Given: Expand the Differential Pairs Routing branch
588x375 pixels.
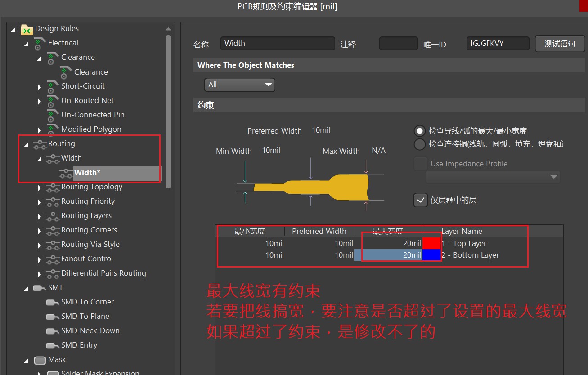Looking at the screenshot, I should click(x=39, y=273).
